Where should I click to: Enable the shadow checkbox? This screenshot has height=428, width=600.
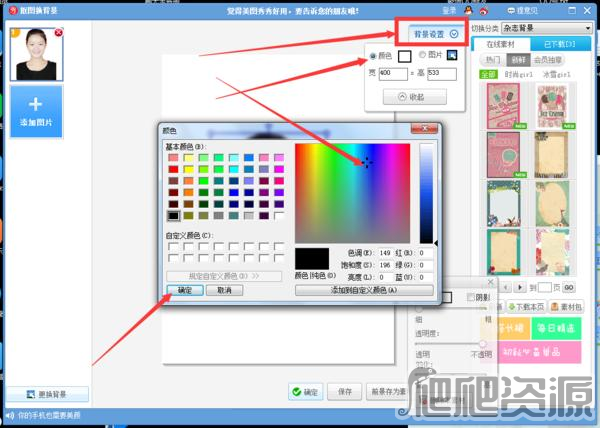coord(471,297)
